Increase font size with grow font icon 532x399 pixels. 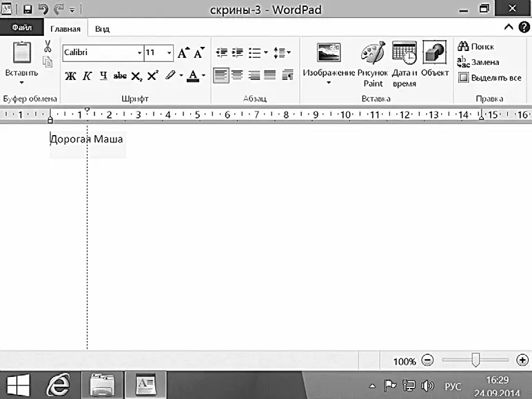183,53
